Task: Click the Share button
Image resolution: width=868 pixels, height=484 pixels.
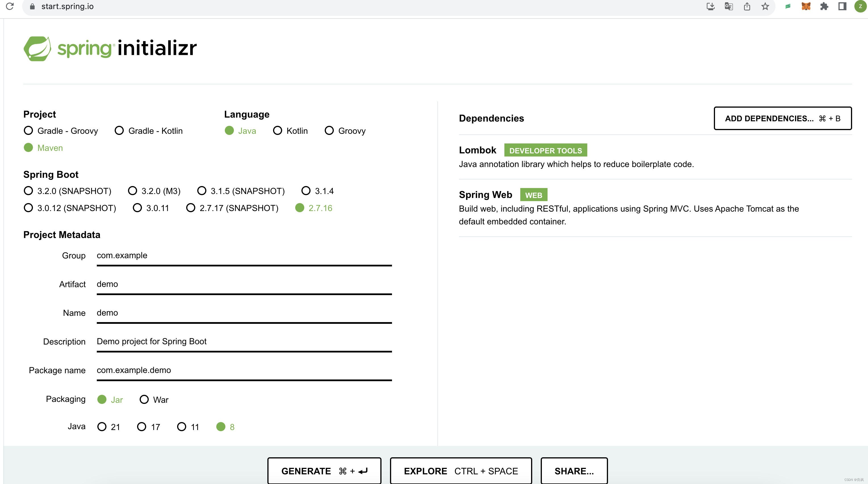Action: (x=574, y=471)
